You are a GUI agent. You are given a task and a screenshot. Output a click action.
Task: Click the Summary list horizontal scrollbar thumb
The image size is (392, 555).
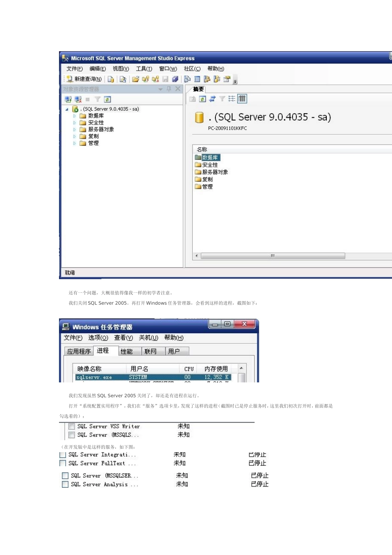tap(273, 256)
